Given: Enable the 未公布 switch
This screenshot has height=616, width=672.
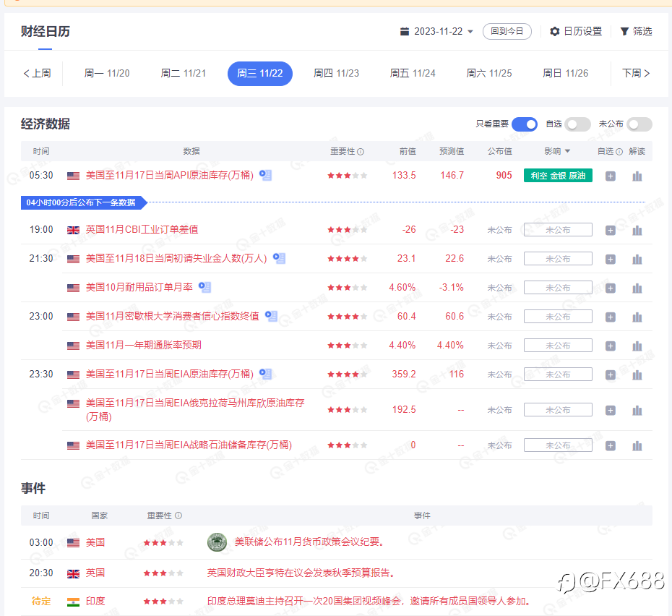Looking at the screenshot, I should click(639, 124).
